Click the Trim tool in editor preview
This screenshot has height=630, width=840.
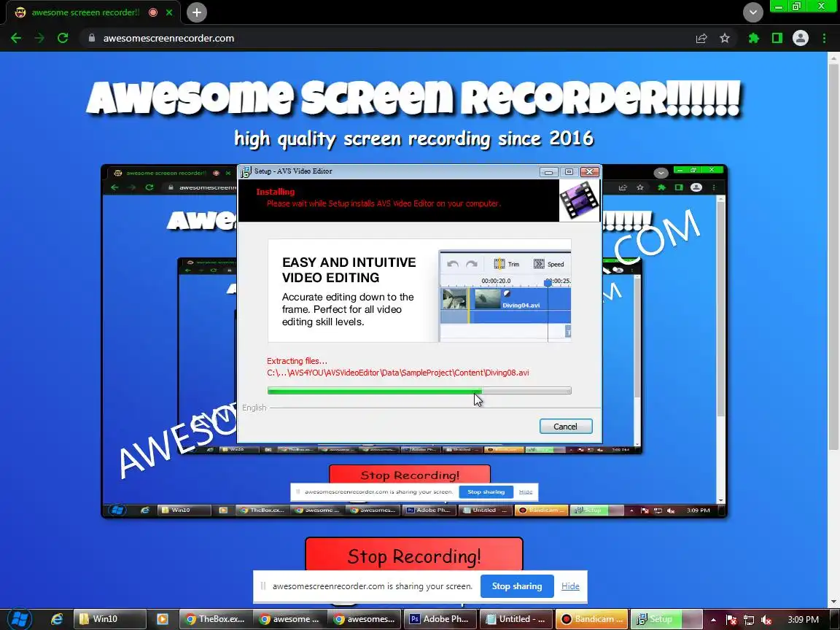[506, 264]
